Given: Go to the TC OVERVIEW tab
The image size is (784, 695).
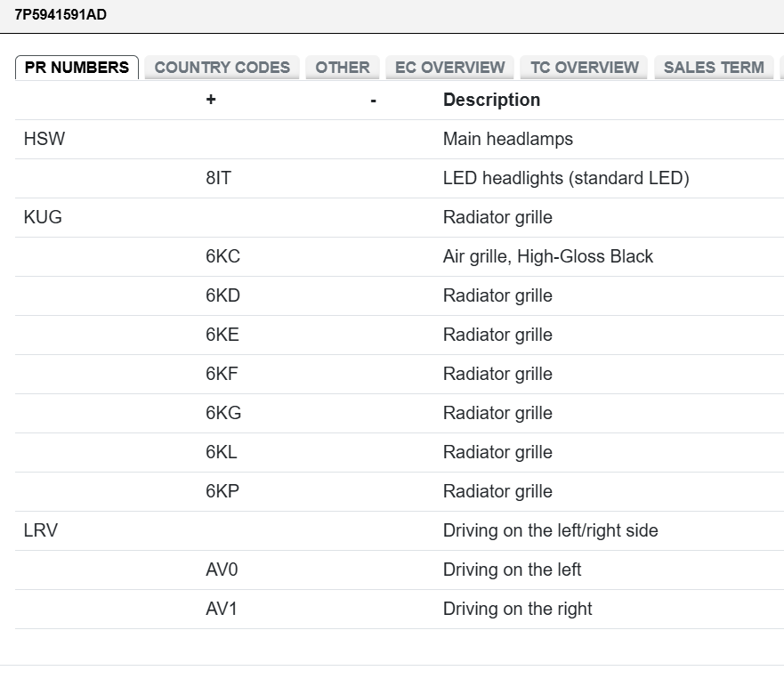Looking at the screenshot, I should (x=584, y=68).
